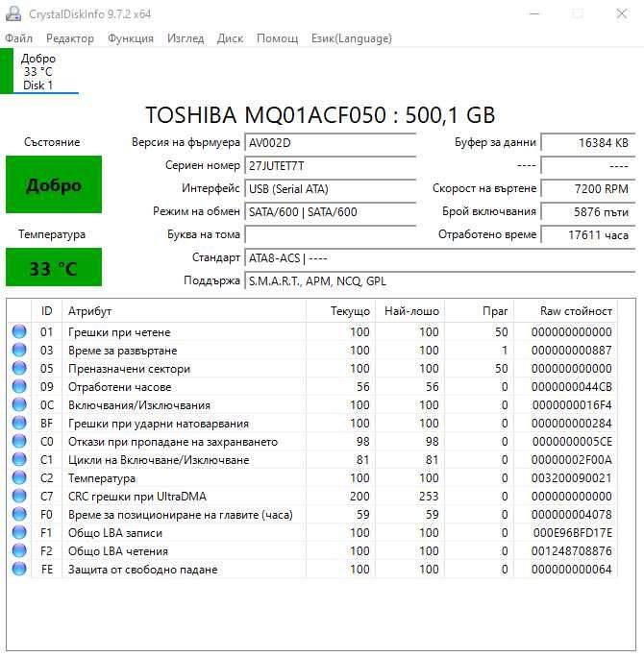
Task: Open the Редактор menu
Action: coord(70,38)
